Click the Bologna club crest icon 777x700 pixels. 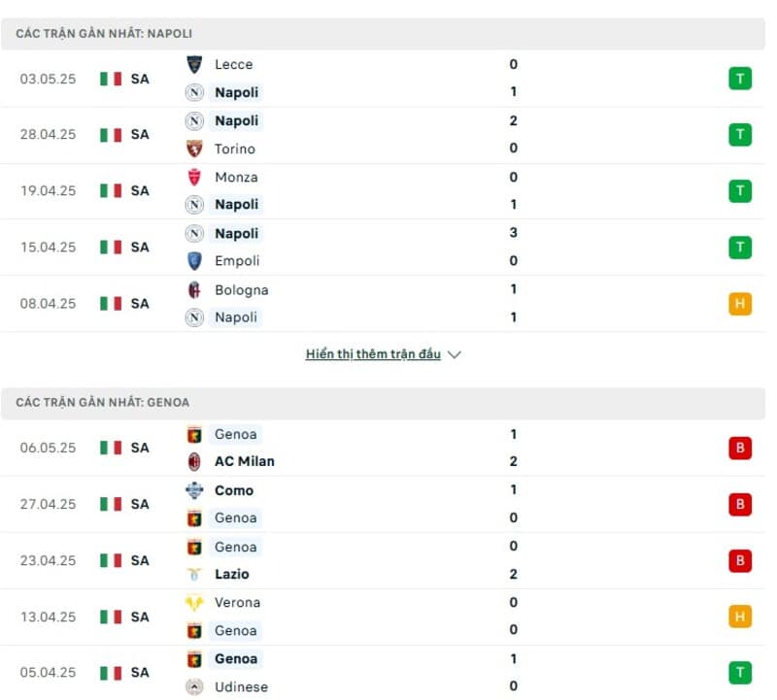[x=194, y=290]
